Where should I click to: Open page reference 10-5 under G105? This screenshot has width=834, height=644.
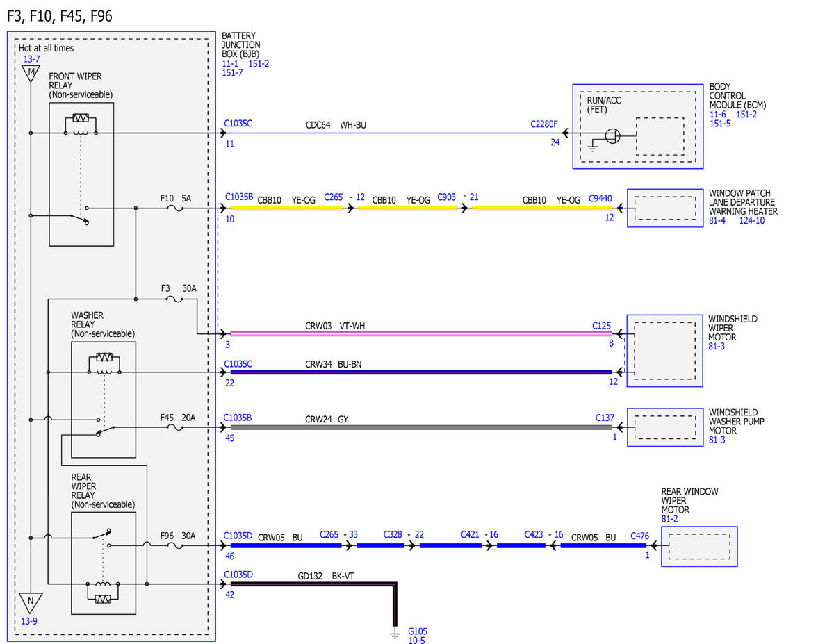click(x=417, y=640)
